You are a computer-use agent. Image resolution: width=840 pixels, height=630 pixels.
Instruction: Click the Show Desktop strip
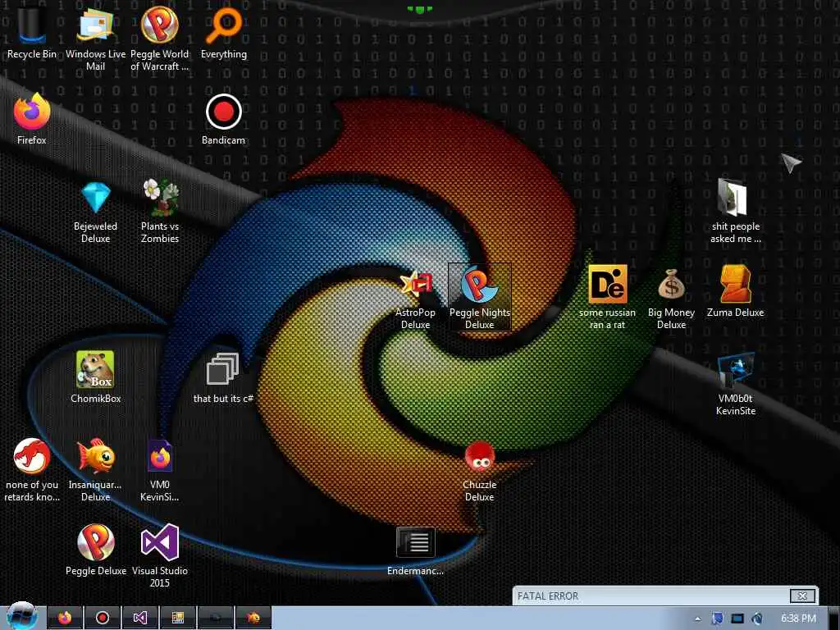pyautogui.click(x=833, y=619)
